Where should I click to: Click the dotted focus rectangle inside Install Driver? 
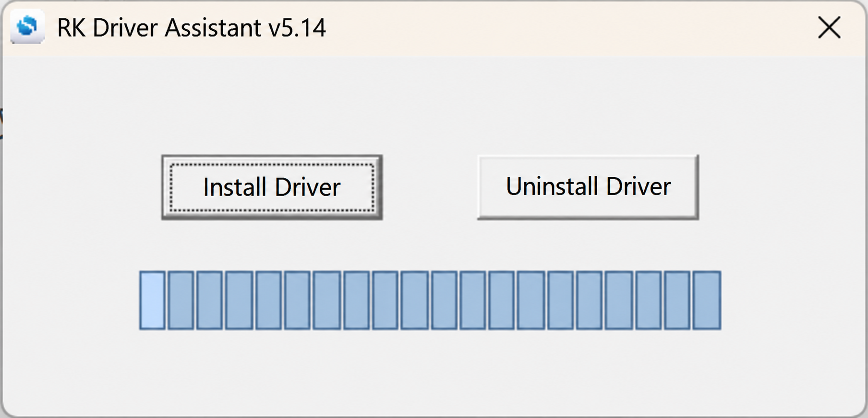(x=272, y=187)
